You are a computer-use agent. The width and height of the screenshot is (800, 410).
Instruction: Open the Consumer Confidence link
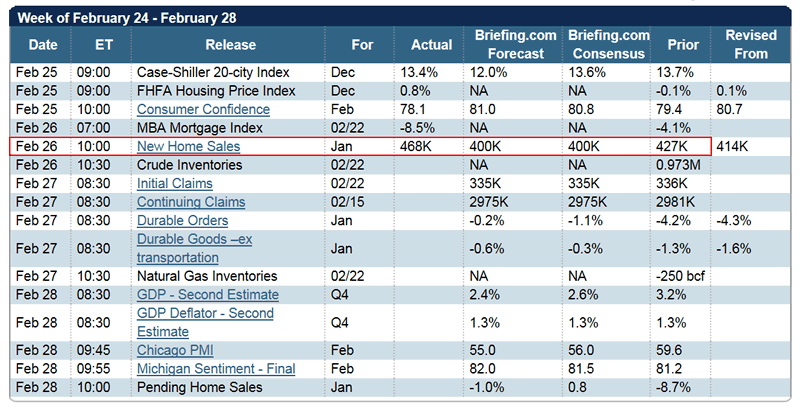click(x=192, y=109)
